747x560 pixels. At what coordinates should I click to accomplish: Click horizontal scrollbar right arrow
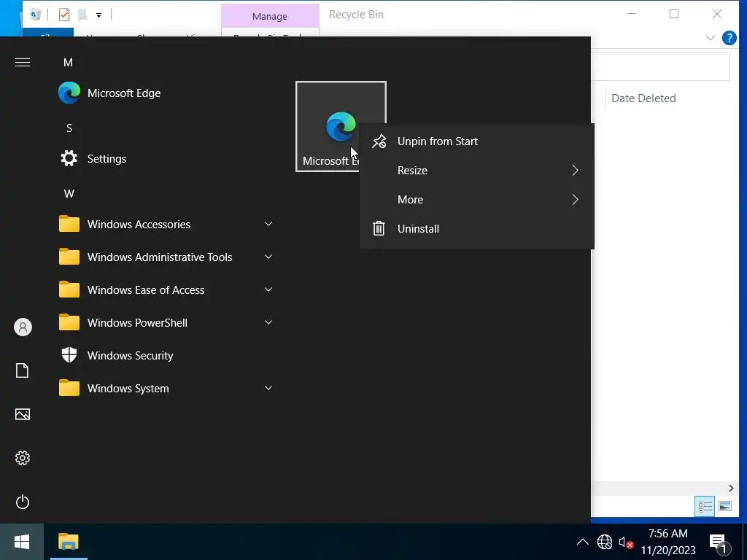730,488
